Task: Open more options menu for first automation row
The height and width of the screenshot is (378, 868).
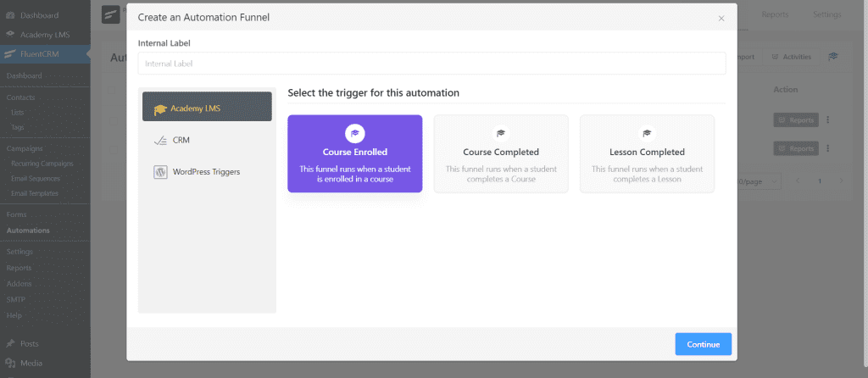Action: [828, 120]
